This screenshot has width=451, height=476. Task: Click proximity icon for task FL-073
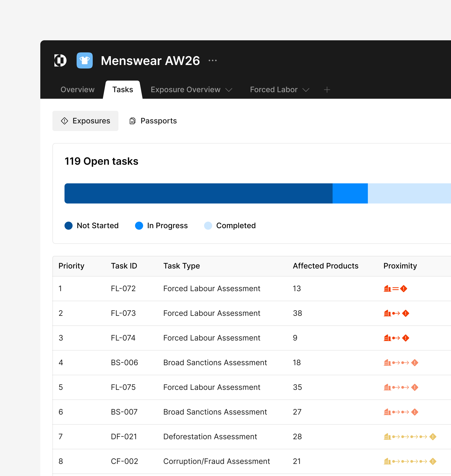point(396,313)
